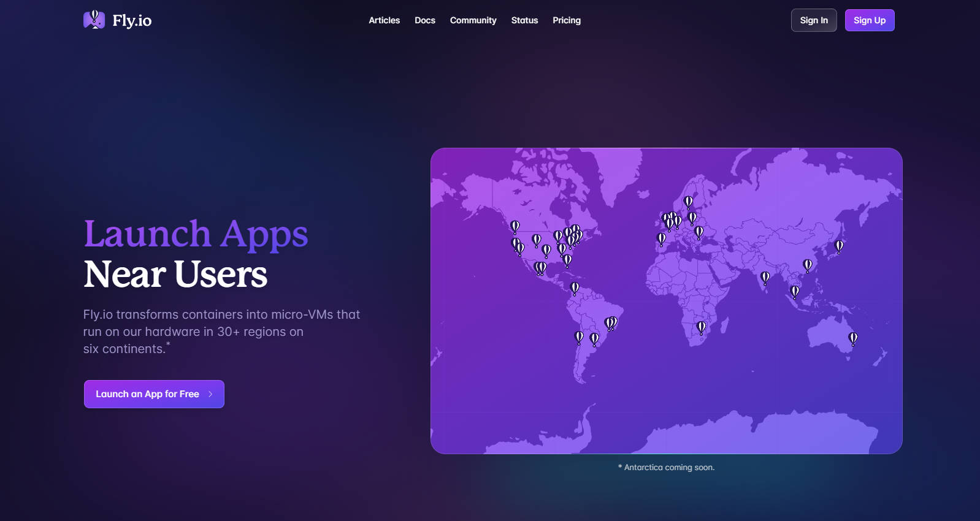Click the purple Sign Up button
This screenshot has height=521, width=980.
(x=870, y=20)
